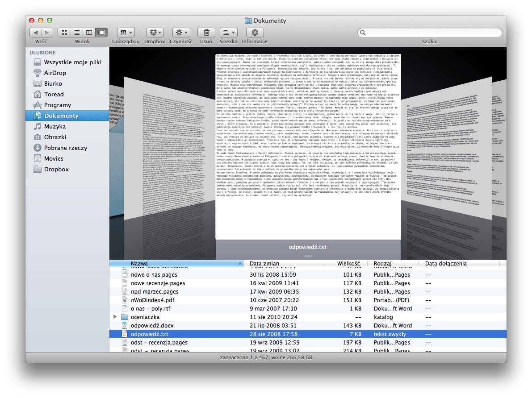Click the Back navigation arrow

36,33
